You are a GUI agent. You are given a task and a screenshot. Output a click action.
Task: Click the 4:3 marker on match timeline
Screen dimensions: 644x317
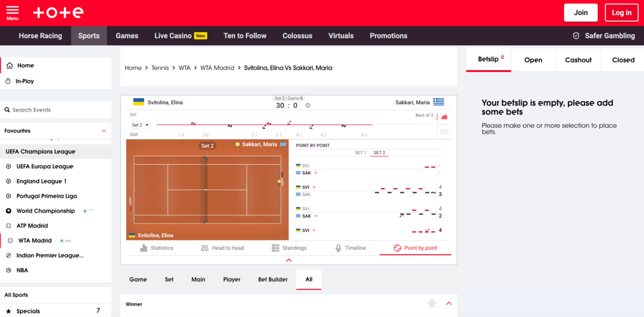pyautogui.click(x=364, y=135)
